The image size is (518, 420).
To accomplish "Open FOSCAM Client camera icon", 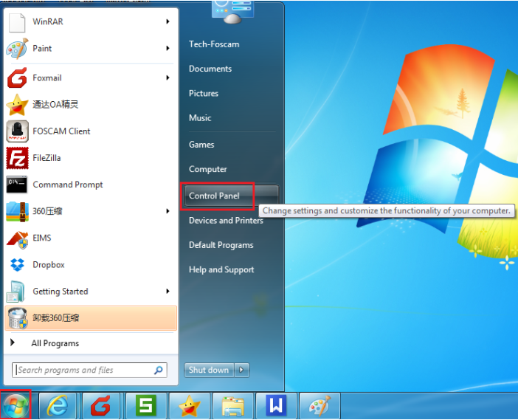I will coord(17,131).
